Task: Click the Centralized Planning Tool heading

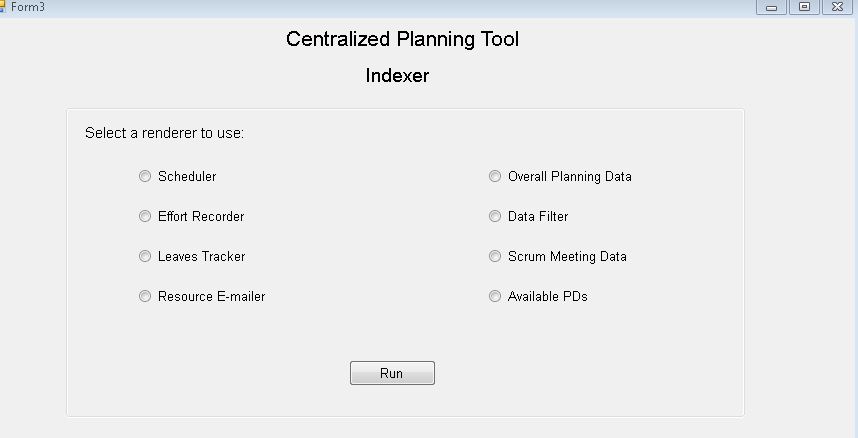Action: coord(402,40)
